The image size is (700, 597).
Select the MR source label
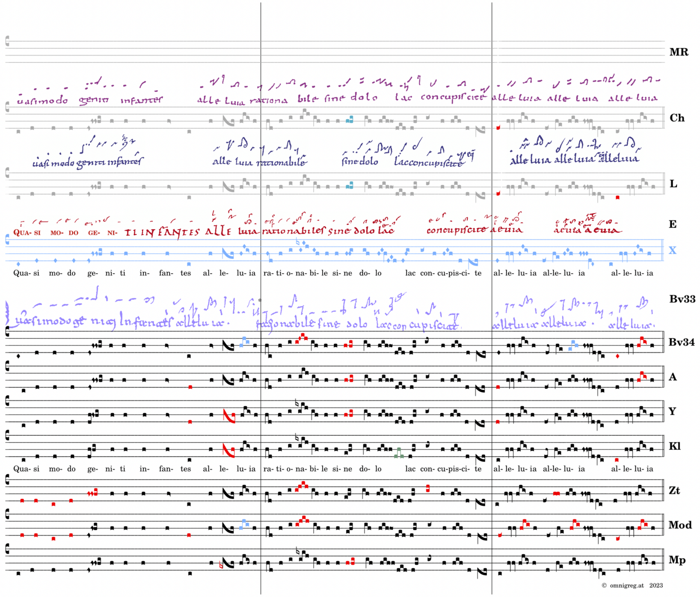[x=679, y=52]
